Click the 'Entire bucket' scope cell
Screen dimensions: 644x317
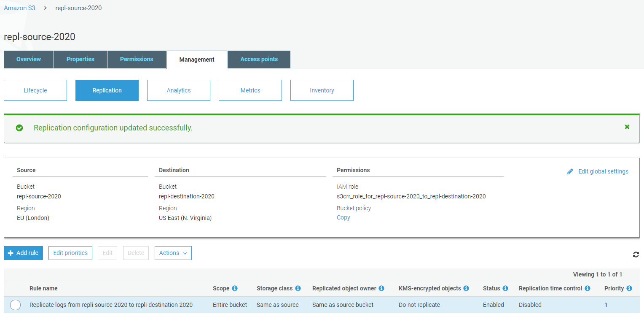pos(230,305)
